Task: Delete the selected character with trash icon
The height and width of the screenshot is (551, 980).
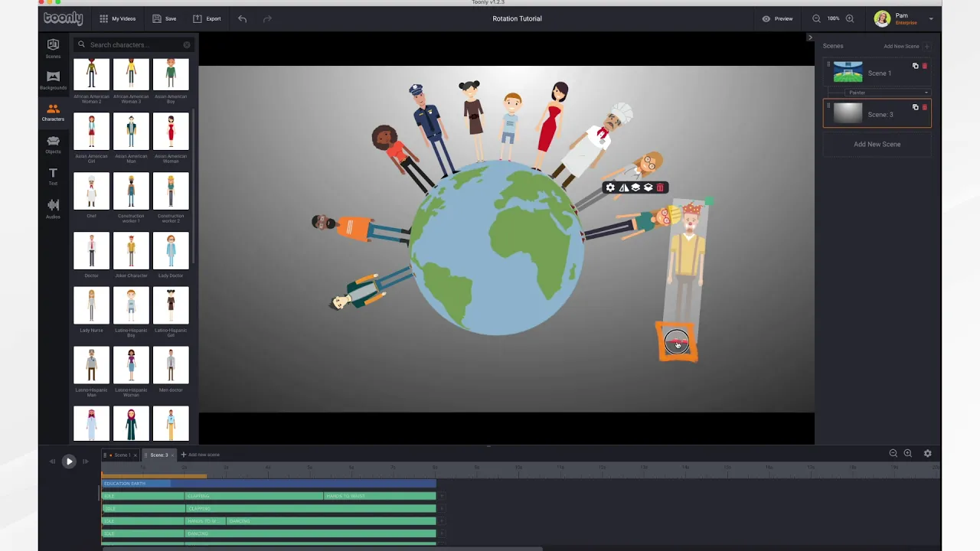Action: pyautogui.click(x=660, y=187)
